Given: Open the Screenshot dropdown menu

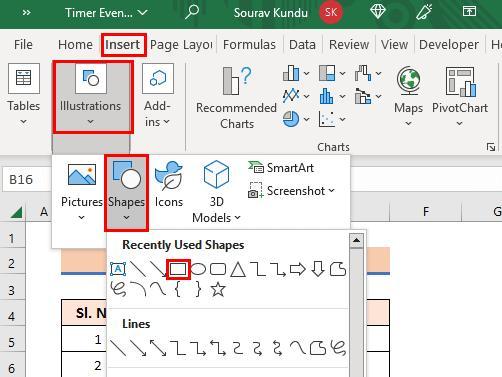Looking at the screenshot, I should (291, 191).
